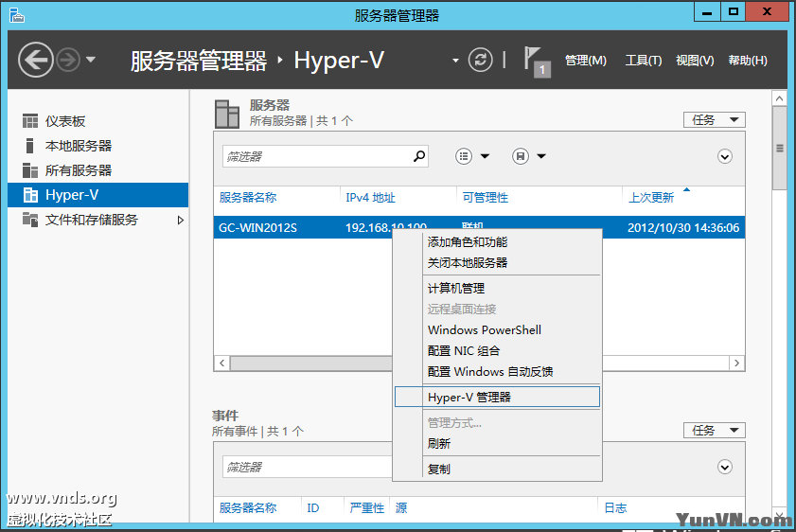Open the dropdown arrow left of refresh
This screenshot has height=532, width=796.
(x=455, y=61)
